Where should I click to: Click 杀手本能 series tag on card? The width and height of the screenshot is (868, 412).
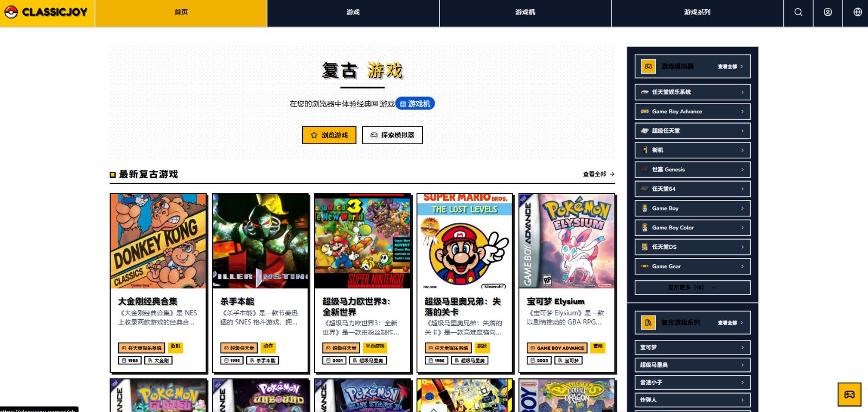(263, 360)
